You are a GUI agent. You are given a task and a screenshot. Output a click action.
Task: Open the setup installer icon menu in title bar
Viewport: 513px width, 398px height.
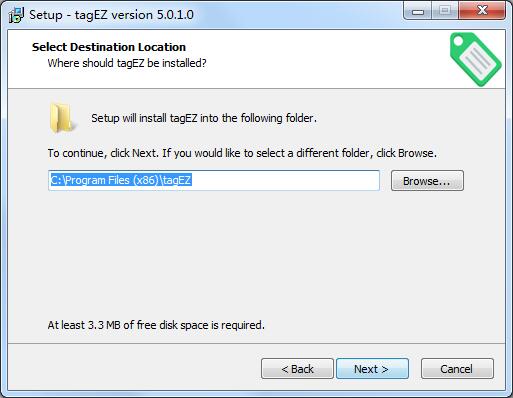tap(16, 15)
